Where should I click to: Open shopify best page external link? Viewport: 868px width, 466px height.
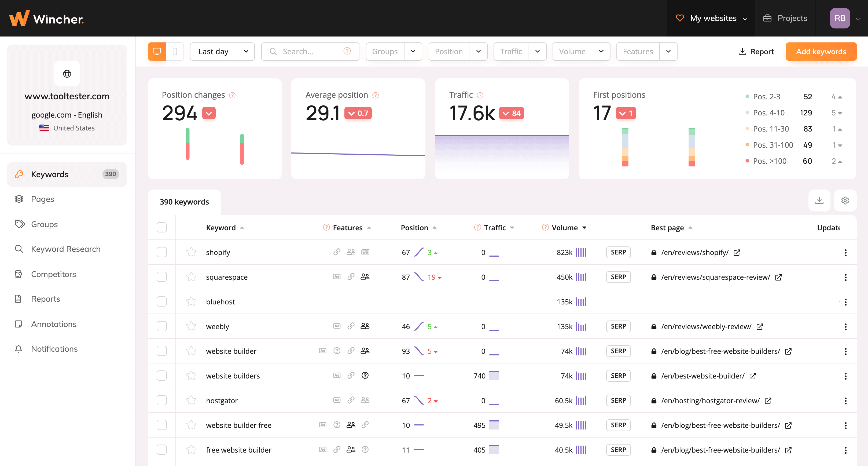pos(737,253)
